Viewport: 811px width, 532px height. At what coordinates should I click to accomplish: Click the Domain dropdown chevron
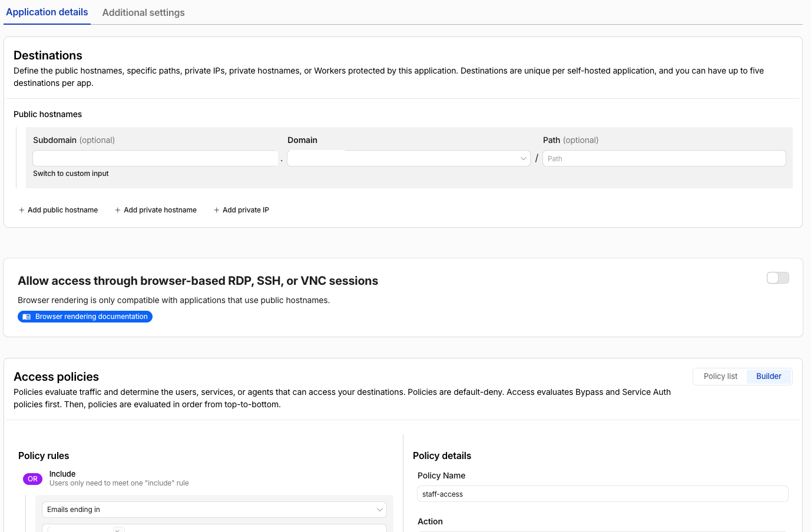pyautogui.click(x=524, y=158)
